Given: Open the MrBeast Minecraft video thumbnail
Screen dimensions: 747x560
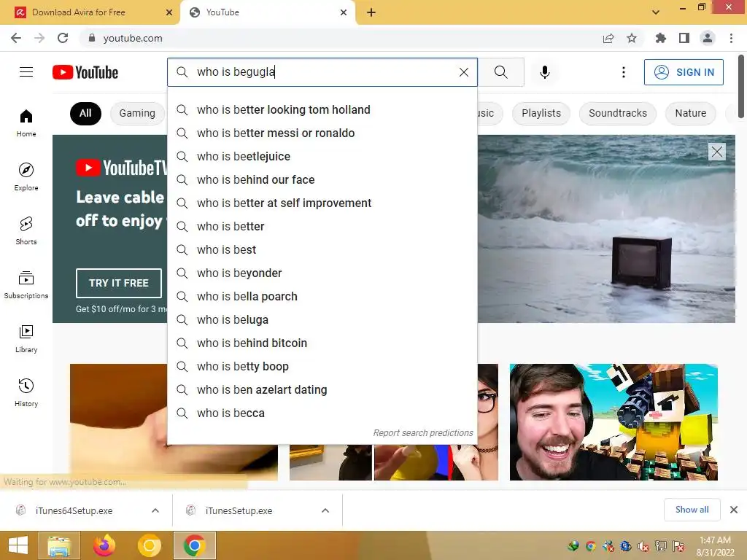Looking at the screenshot, I should [614, 422].
